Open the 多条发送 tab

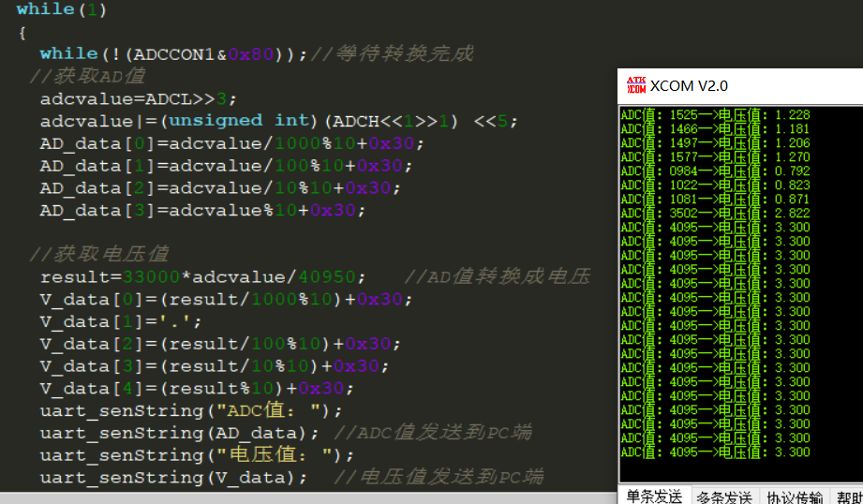723,497
